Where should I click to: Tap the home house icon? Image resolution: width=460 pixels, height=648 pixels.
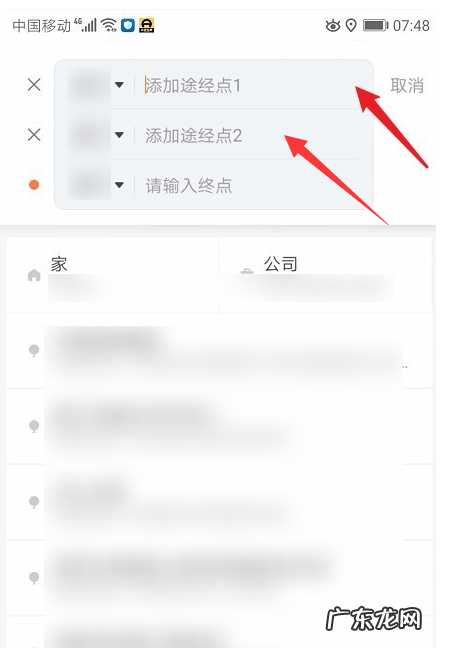pyautogui.click(x=34, y=275)
